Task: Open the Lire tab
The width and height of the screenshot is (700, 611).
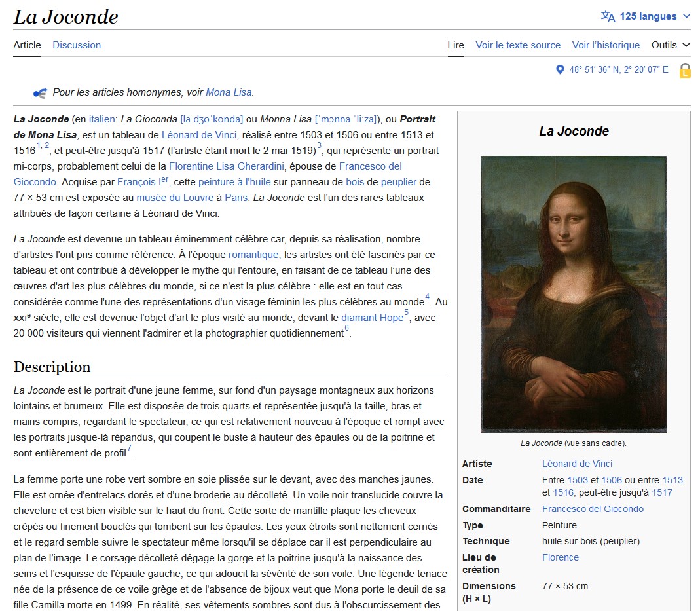Action: [x=456, y=45]
